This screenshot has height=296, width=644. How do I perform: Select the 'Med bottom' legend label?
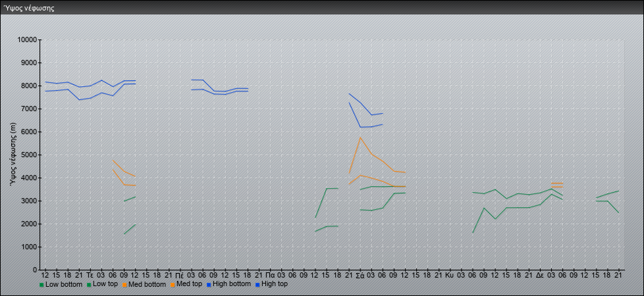point(147,284)
